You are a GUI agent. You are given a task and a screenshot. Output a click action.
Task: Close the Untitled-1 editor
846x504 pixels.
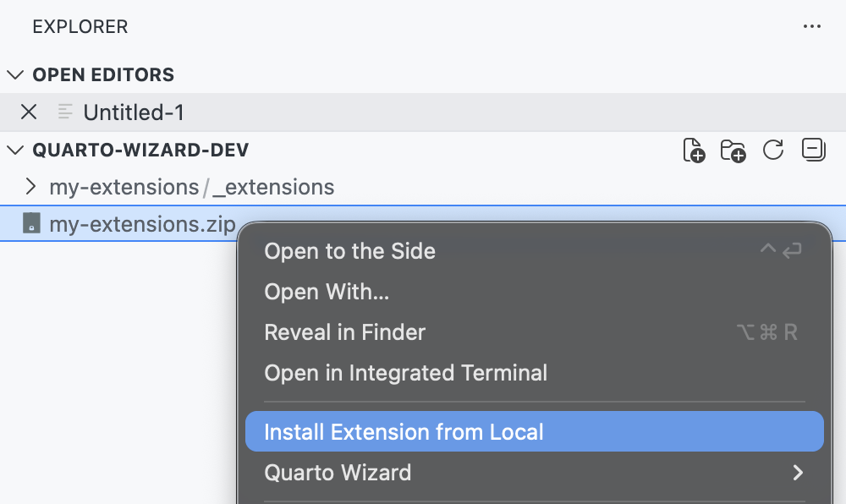point(28,112)
